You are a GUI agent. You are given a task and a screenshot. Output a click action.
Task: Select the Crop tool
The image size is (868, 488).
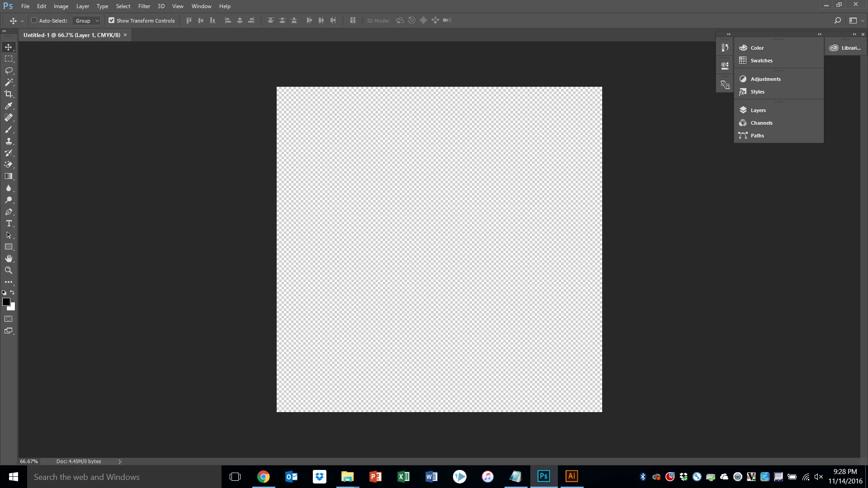pyautogui.click(x=9, y=94)
